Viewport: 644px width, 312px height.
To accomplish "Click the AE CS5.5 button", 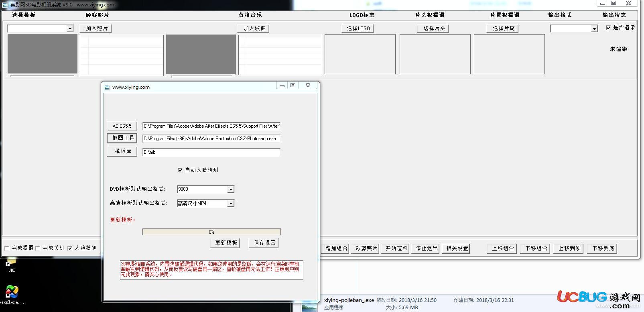I will pyautogui.click(x=122, y=126).
